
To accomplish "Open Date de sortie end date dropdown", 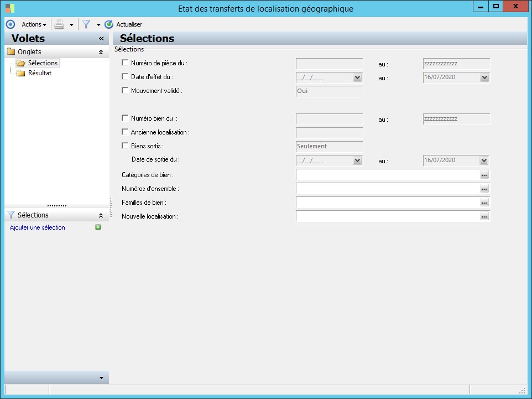I will (x=484, y=160).
